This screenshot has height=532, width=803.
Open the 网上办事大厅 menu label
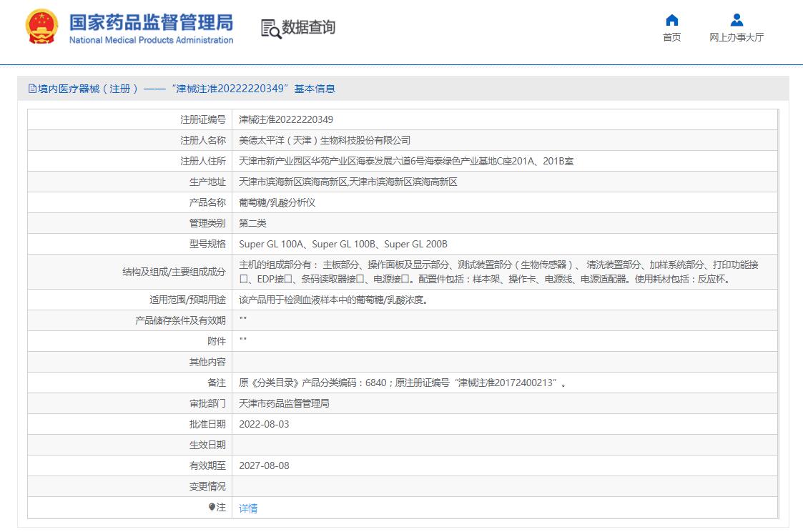pyautogui.click(x=737, y=38)
